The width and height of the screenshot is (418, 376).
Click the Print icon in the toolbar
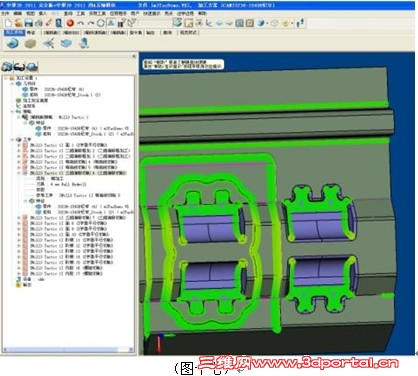point(39,23)
